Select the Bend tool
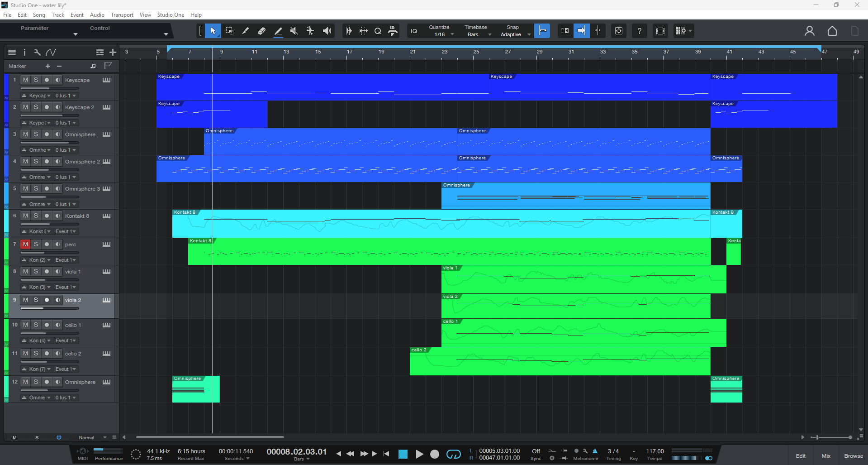868x465 pixels. pos(310,31)
